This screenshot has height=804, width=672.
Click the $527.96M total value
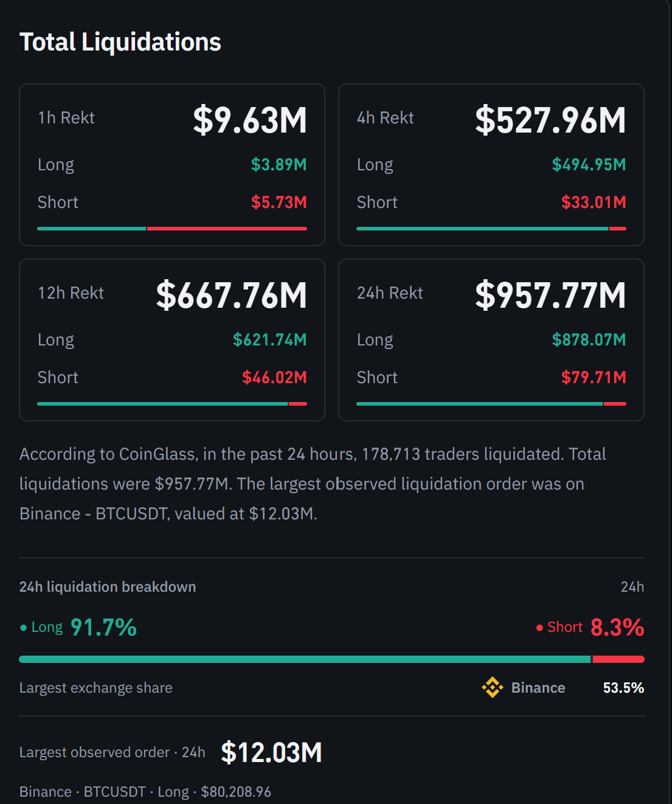tap(550, 120)
